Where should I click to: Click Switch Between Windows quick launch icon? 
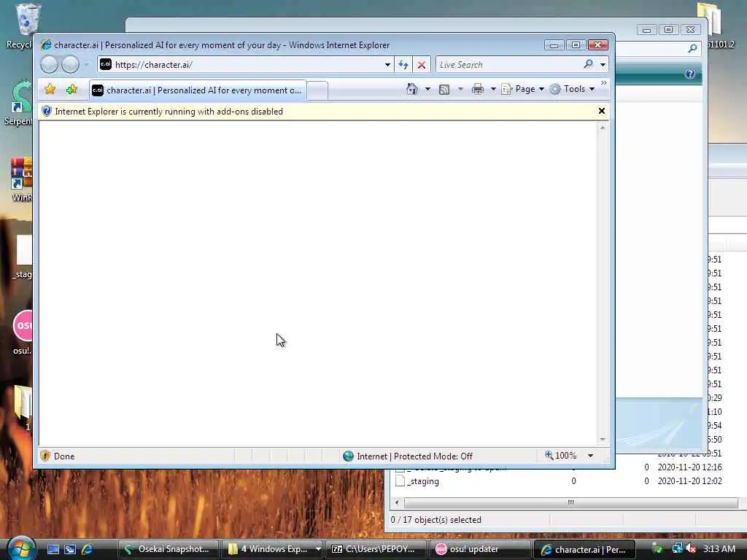70,549
